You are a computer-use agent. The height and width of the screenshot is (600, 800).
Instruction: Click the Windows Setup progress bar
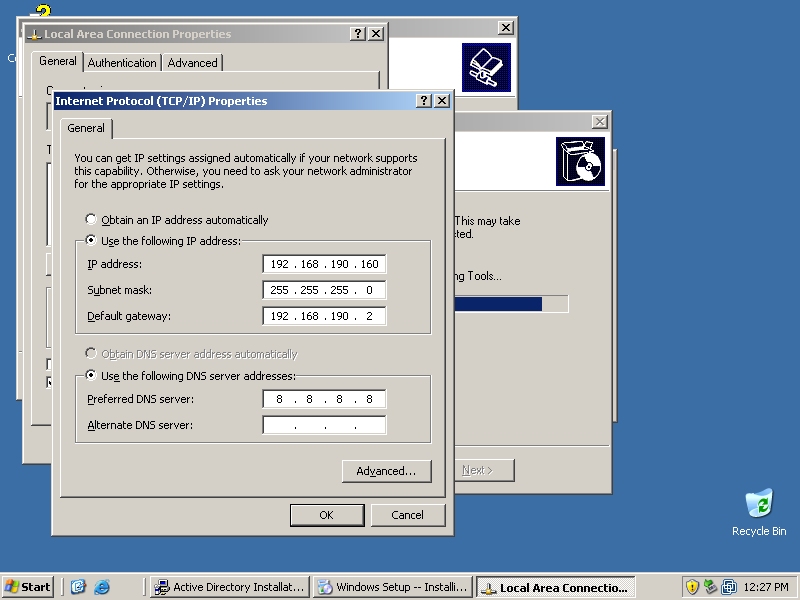coord(511,304)
